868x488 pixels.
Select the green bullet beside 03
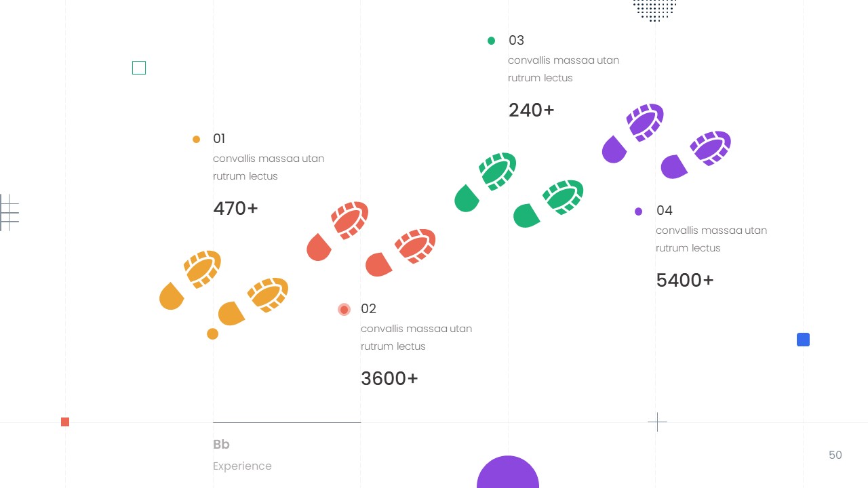pos(492,41)
